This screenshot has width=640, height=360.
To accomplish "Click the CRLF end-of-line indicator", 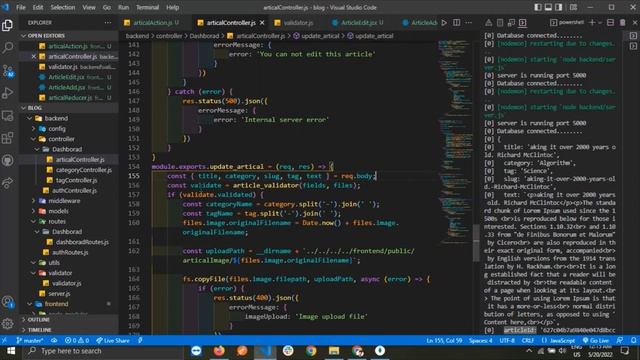I will 528,340.
